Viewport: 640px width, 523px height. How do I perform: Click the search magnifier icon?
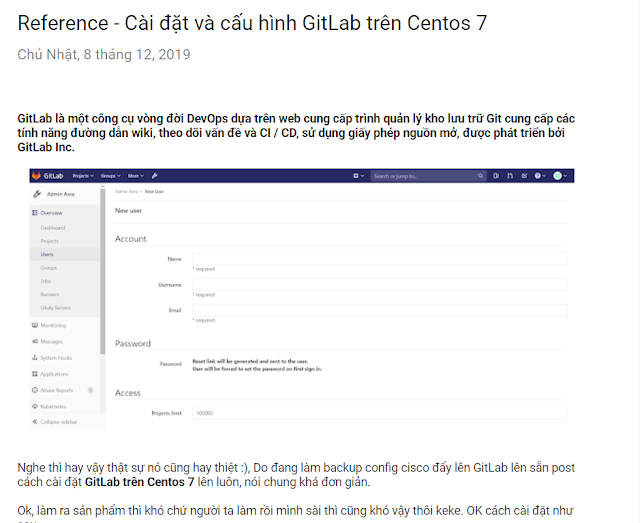[480, 176]
